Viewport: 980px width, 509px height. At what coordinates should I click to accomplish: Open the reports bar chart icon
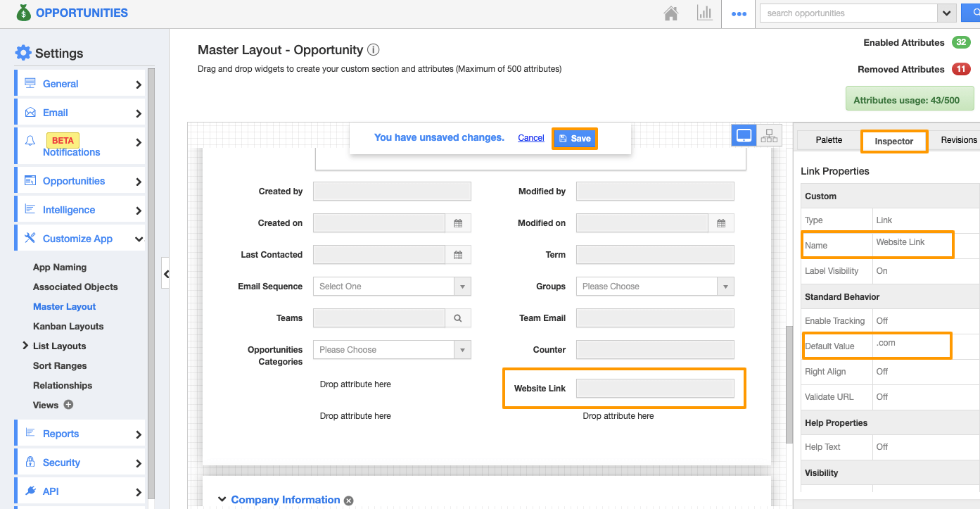click(x=704, y=13)
